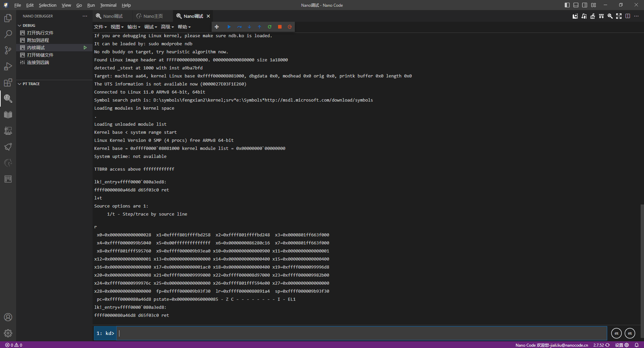
Task: Switch to the Nano主页 tab
Action: [153, 16]
